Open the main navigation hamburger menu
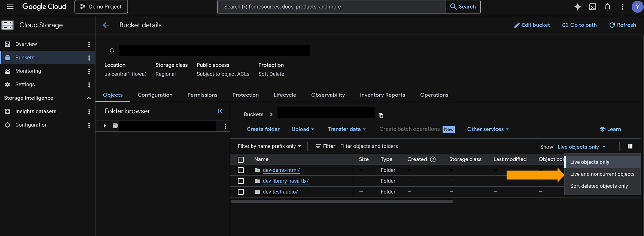644x236 pixels. coord(10,7)
